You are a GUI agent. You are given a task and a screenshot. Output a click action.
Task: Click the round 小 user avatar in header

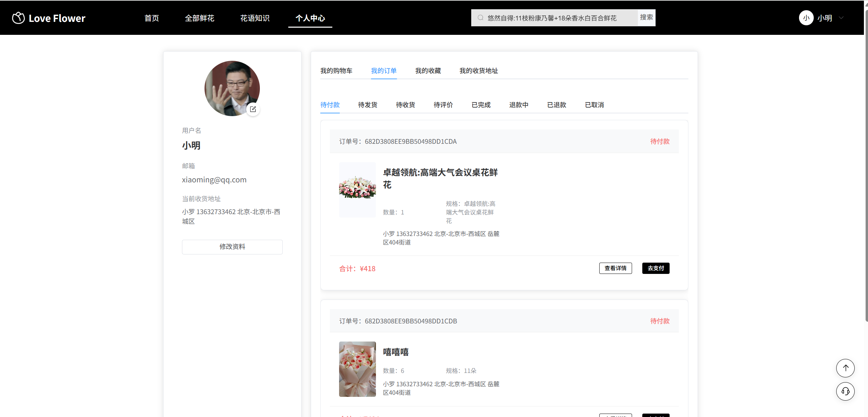click(806, 18)
